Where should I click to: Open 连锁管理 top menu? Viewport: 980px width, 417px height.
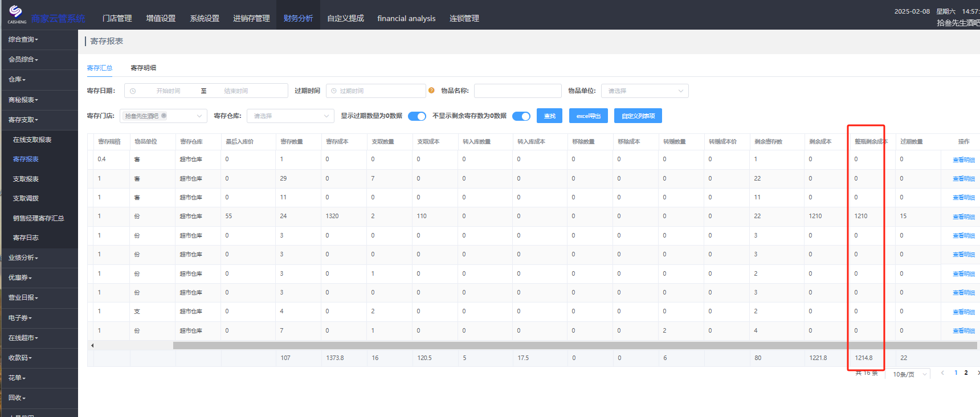(x=464, y=18)
